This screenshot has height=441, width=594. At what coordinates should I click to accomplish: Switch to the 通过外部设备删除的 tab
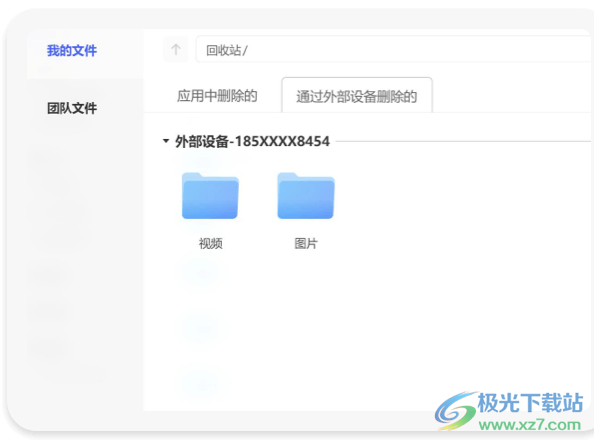[356, 96]
